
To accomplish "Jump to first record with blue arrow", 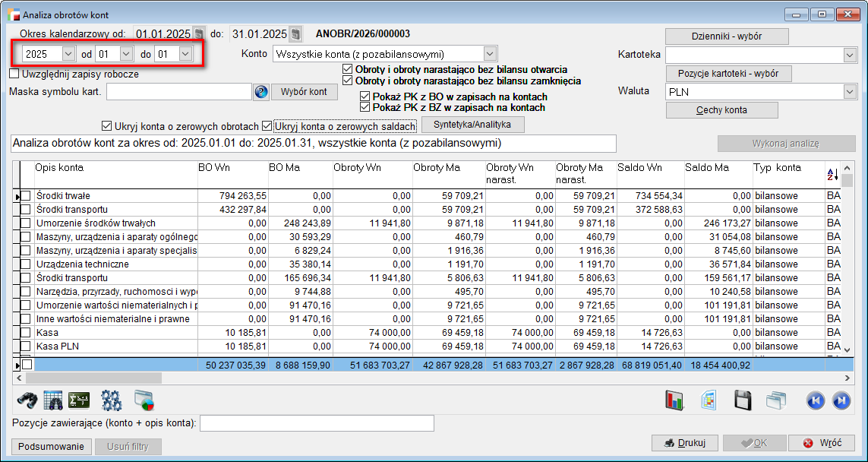I will click(x=814, y=400).
